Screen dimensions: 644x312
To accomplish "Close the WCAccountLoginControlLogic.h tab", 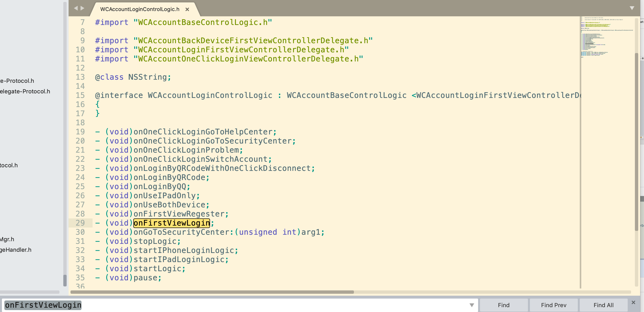I will pyautogui.click(x=187, y=9).
